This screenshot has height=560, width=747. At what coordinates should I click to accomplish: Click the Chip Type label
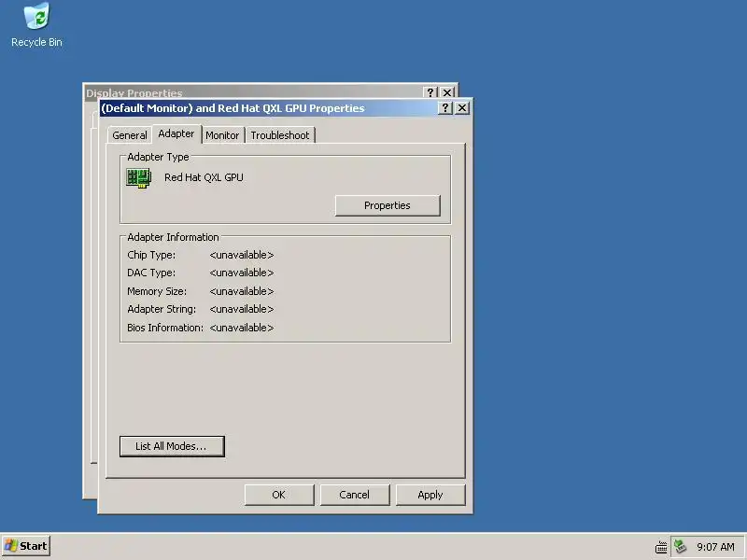point(151,255)
